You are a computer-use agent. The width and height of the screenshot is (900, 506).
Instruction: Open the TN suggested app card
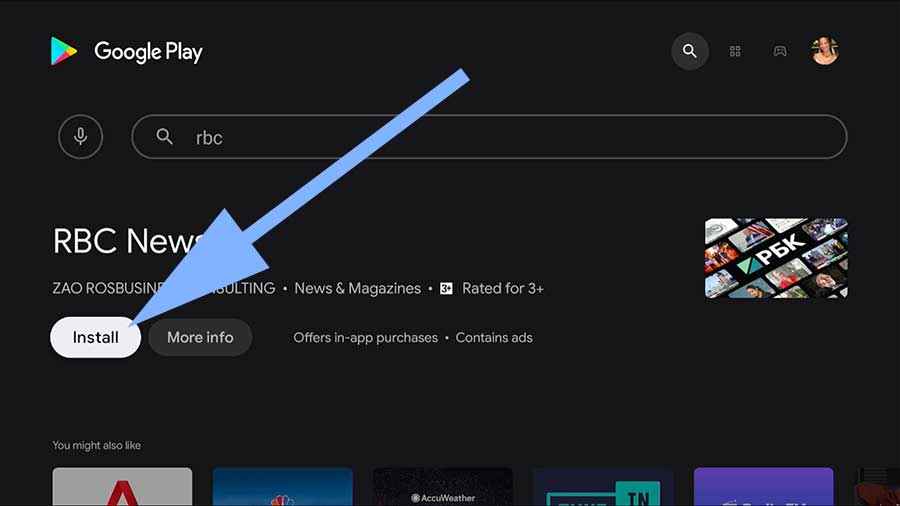[603, 486]
